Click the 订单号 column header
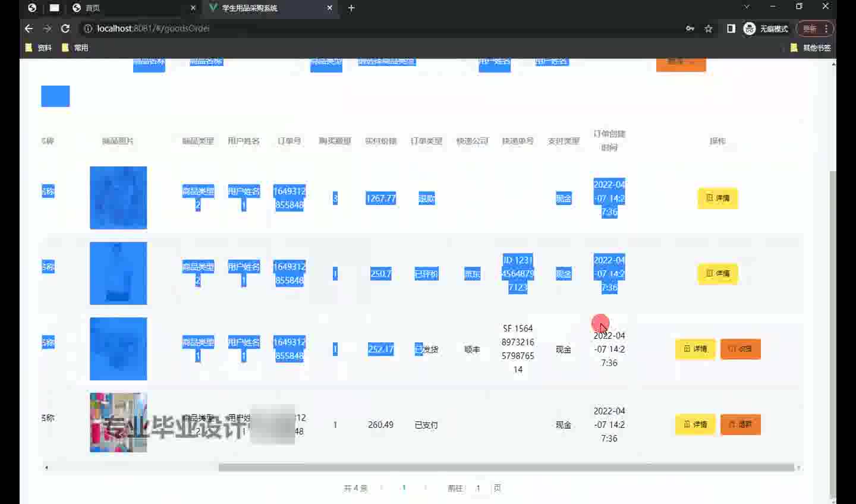Image resolution: width=856 pixels, height=504 pixels. [289, 141]
